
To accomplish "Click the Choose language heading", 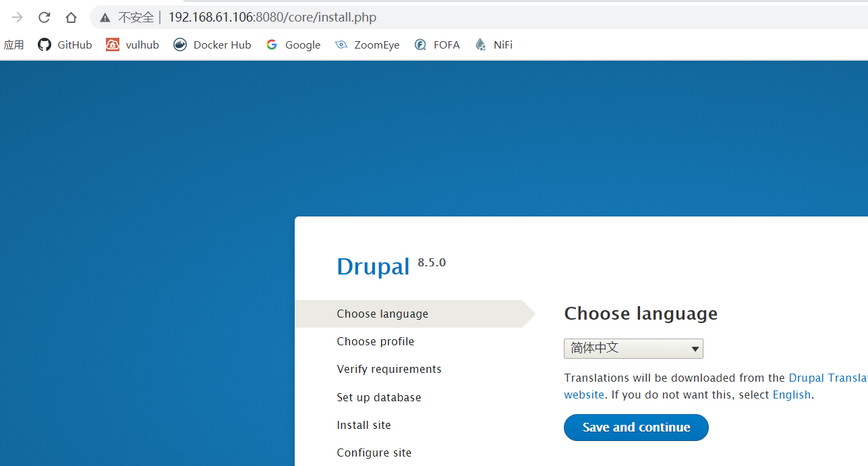I will tap(641, 314).
